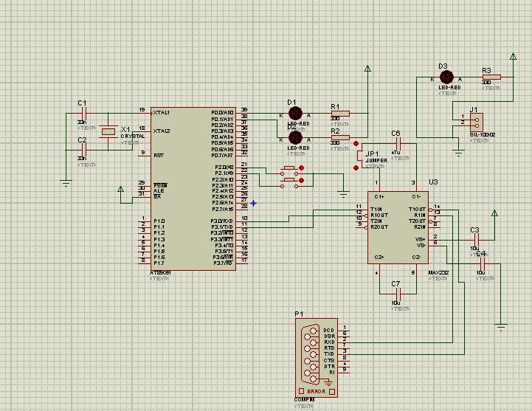Toggle the pushbutton wired to P2.1

click(x=289, y=183)
